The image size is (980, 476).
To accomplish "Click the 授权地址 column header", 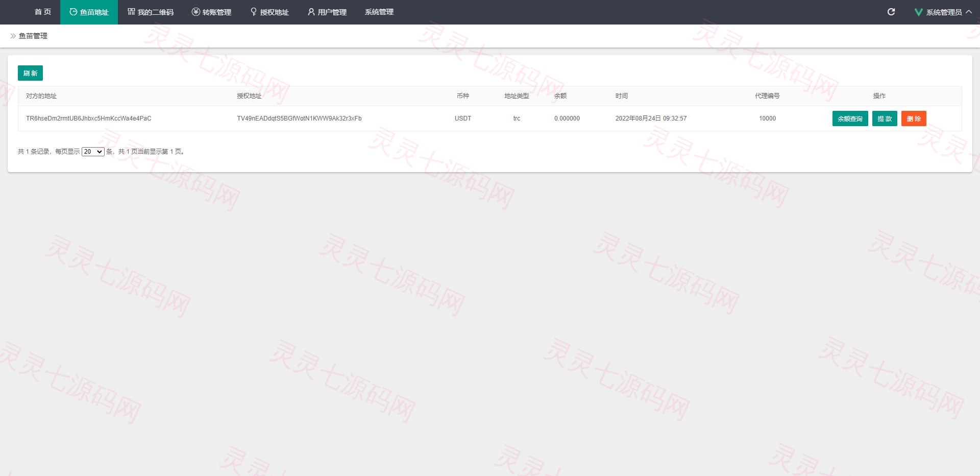I will coord(249,96).
